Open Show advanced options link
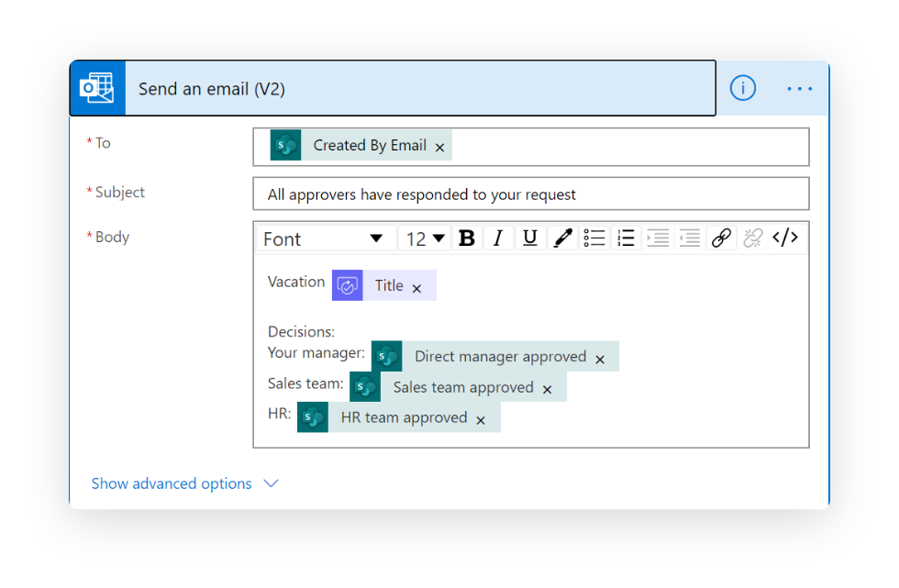This screenshot has width=899, height=588. (x=172, y=483)
